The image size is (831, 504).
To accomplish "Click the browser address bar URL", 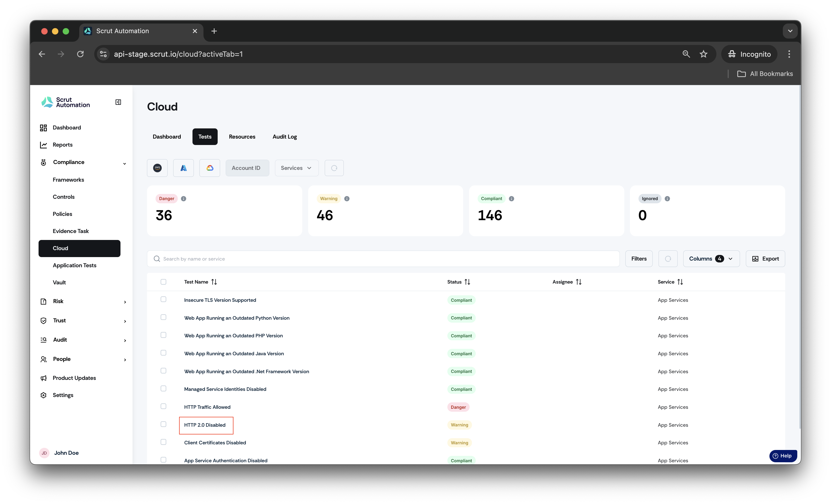I will coord(178,54).
